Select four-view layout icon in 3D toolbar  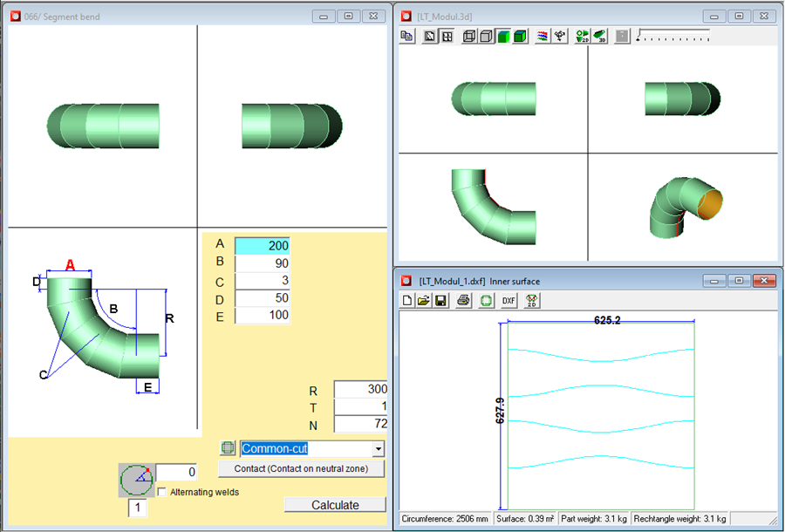[x=447, y=36]
